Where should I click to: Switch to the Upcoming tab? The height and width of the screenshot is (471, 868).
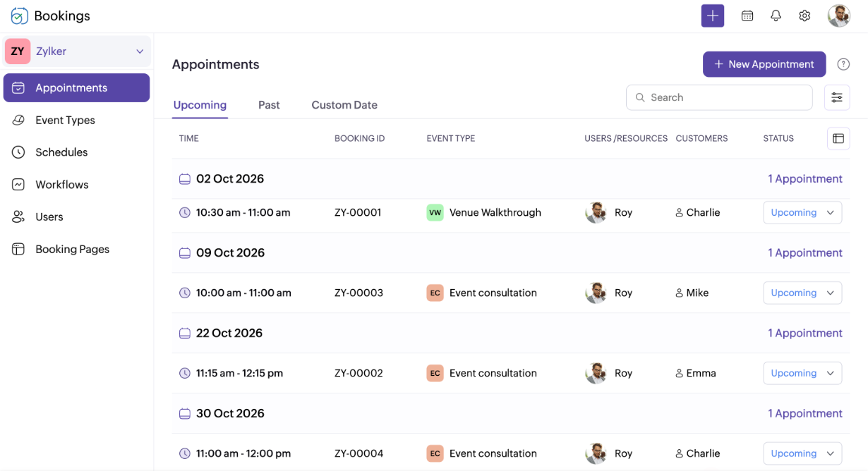click(200, 105)
